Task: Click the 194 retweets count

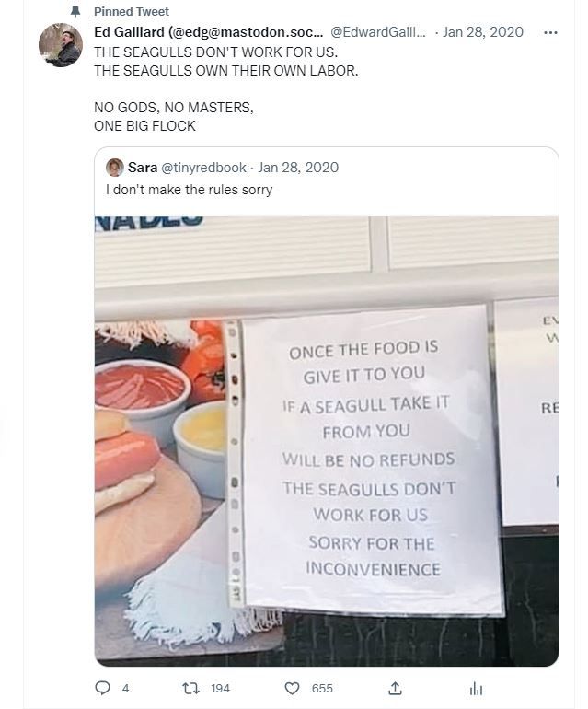Action: click(x=220, y=688)
